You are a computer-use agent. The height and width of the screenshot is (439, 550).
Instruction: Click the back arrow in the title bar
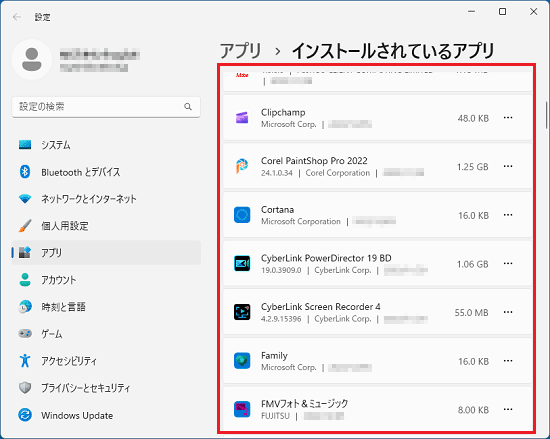pyautogui.click(x=16, y=17)
